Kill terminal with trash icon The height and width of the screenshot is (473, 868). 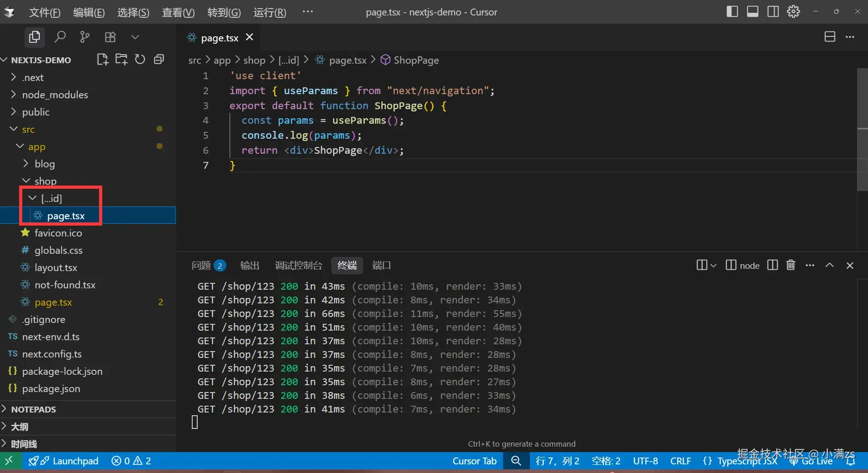point(791,265)
